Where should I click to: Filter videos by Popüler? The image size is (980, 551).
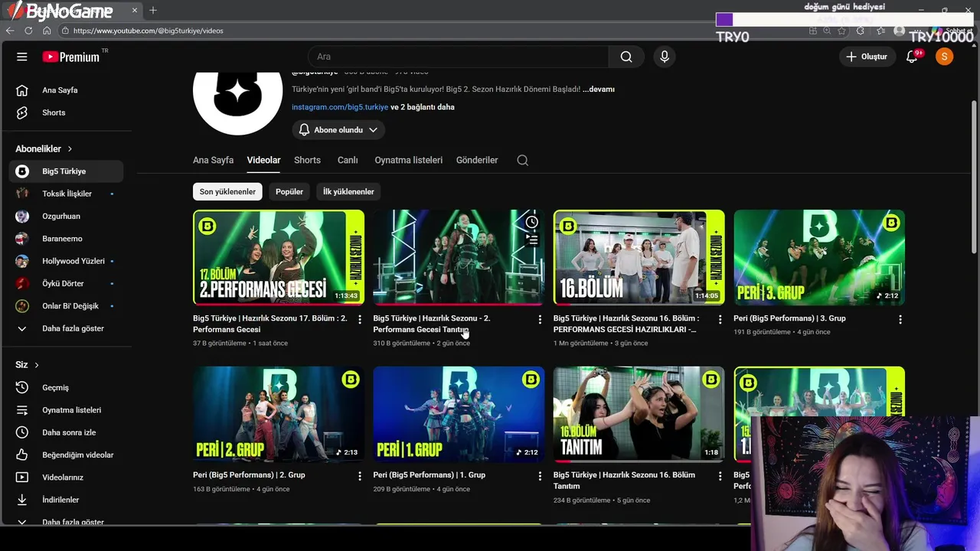click(289, 191)
